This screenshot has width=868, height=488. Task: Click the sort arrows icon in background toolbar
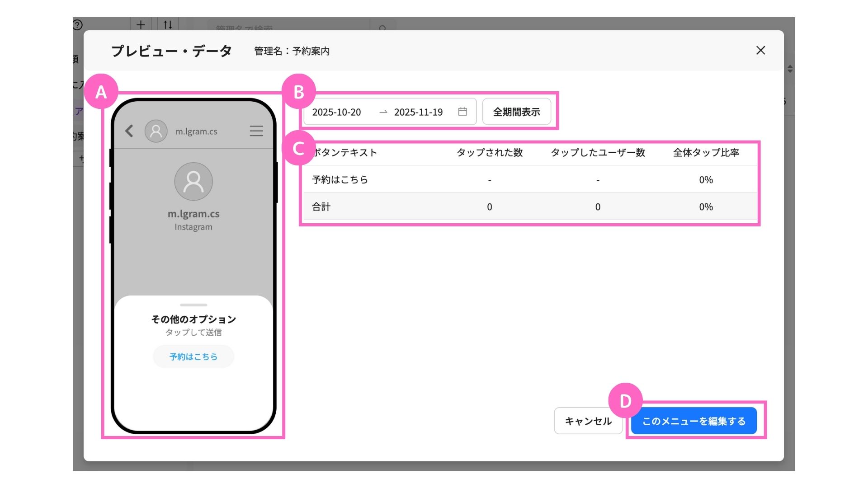point(168,24)
